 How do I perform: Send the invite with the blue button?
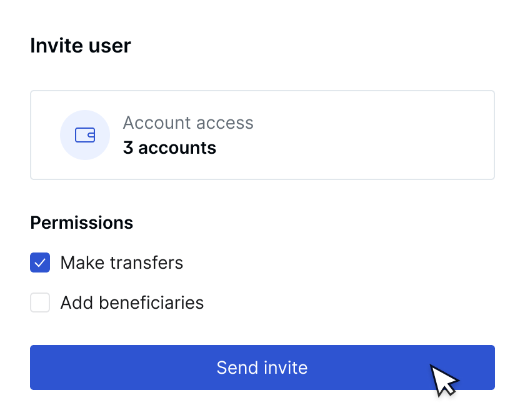coord(262,367)
